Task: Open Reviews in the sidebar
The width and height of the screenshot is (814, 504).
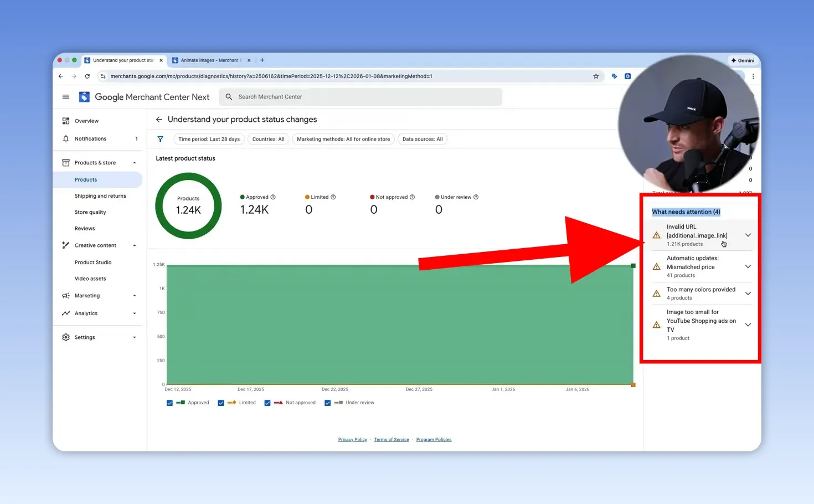Action: pyautogui.click(x=85, y=229)
